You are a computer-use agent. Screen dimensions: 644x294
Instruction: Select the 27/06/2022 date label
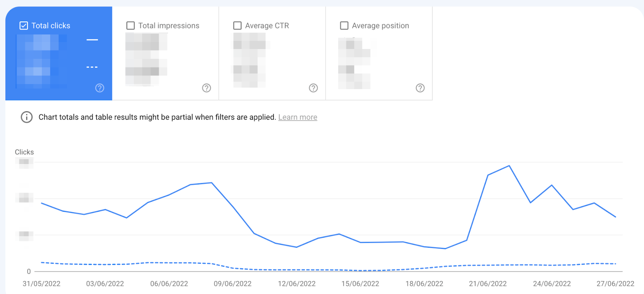tap(615, 284)
